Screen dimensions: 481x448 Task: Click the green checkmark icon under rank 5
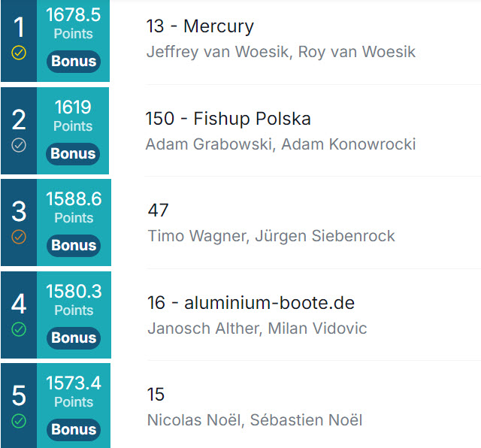click(19, 421)
